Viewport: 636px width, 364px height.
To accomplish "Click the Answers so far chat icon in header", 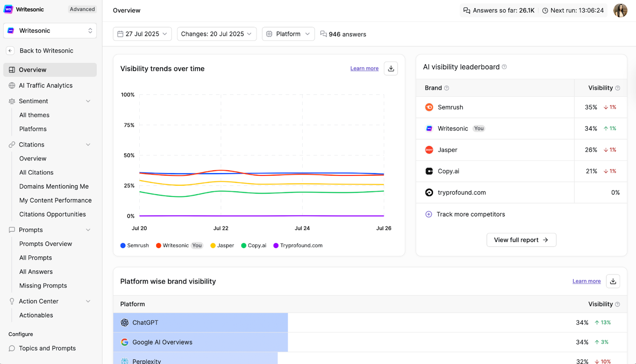I will (x=467, y=11).
